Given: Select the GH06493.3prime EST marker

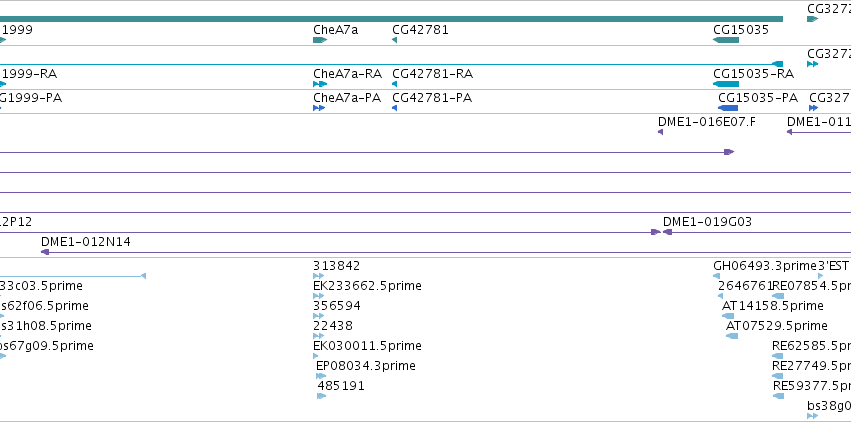Looking at the screenshot, I should (x=716, y=276).
